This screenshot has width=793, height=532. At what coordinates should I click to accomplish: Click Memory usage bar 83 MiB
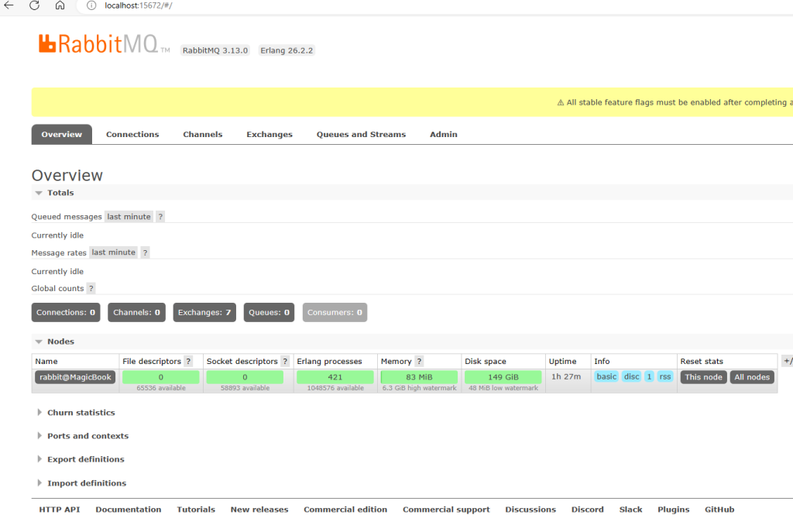click(x=419, y=377)
